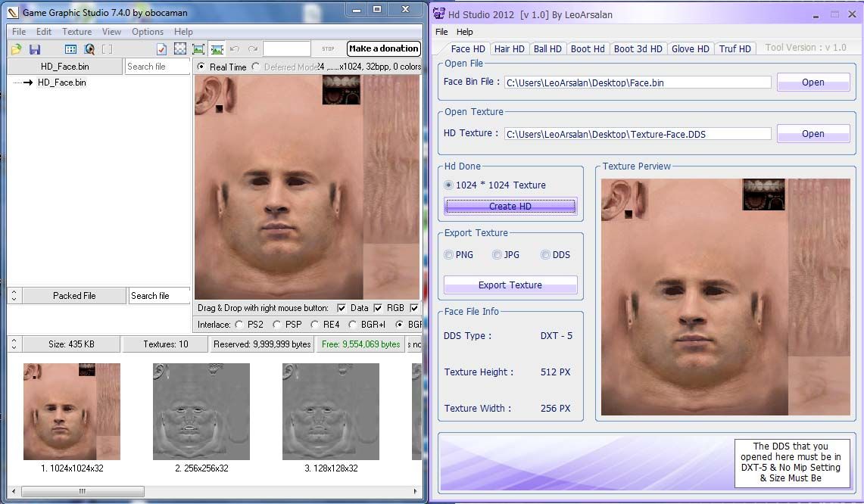Click the stepper arrows beside Packed File
Image resolution: width=864 pixels, height=504 pixels.
pos(14,296)
